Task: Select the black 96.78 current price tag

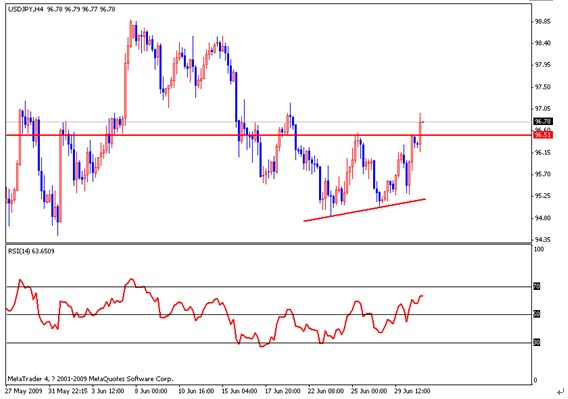Action: [x=543, y=121]
